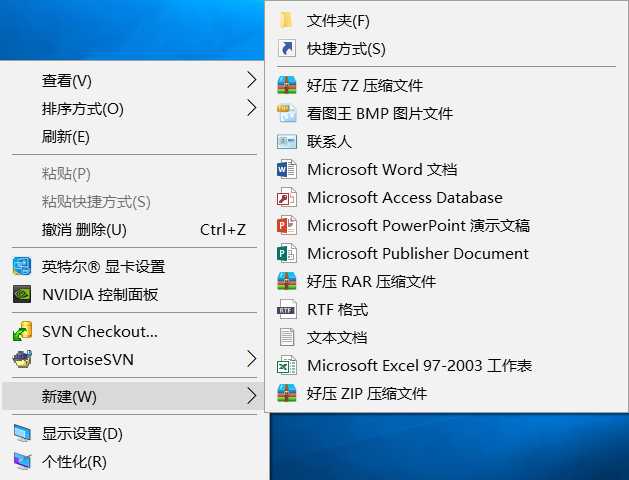Viewport: 629px width, 480px height.
Task: Click the 好压 RAR archive icon
Action: (286, 282)
